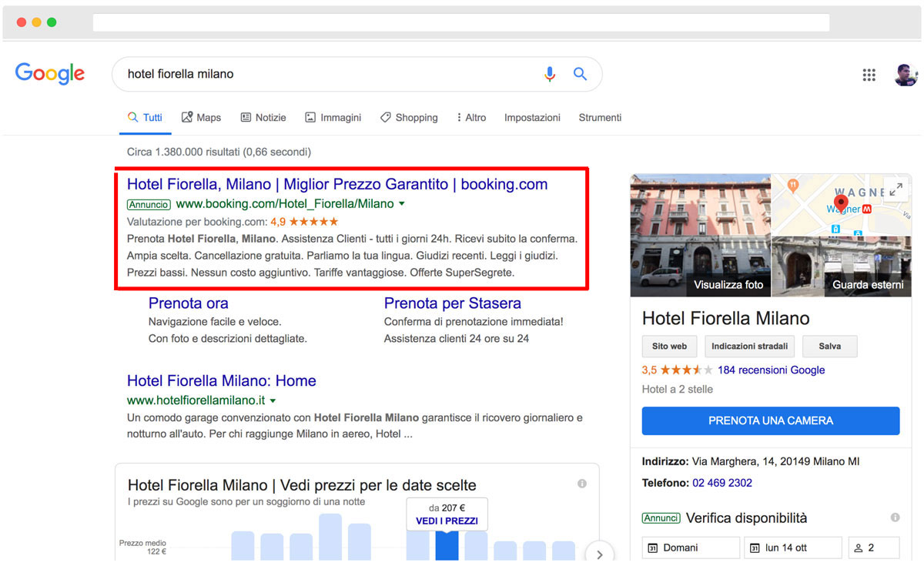Click the blue search magnifier icon

[x=580, y=74]
